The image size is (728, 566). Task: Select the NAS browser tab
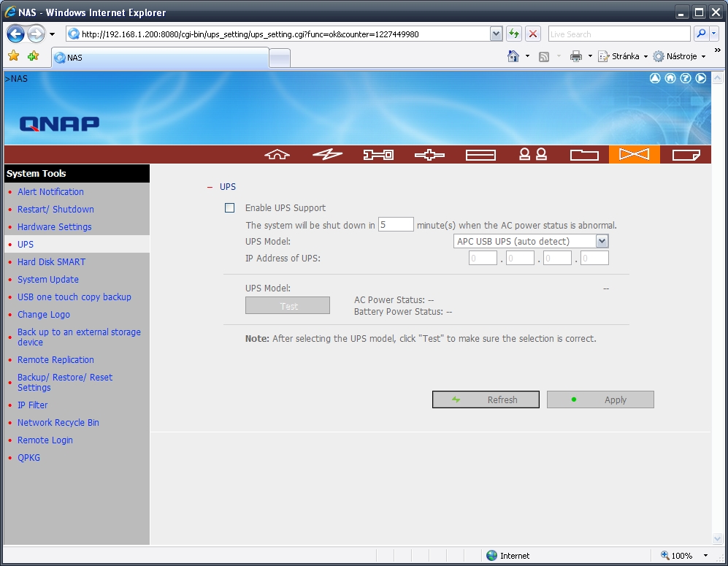point(160,58)
